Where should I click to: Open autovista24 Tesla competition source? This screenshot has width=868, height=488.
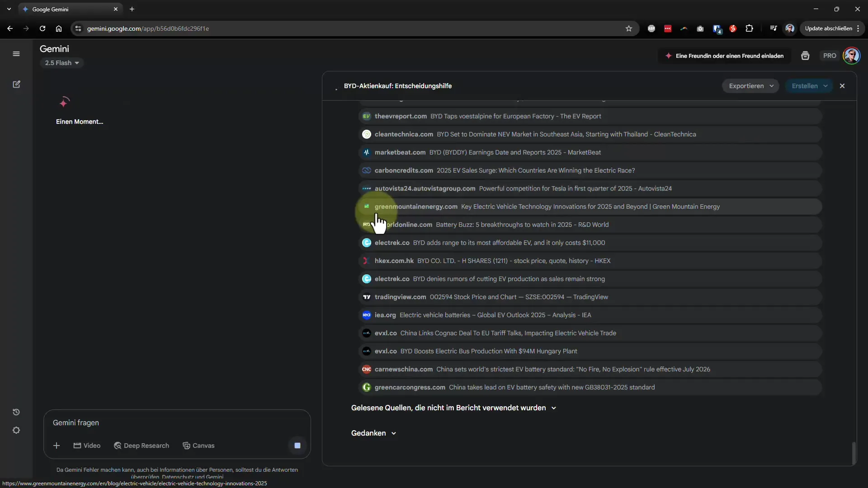[590, 188]
